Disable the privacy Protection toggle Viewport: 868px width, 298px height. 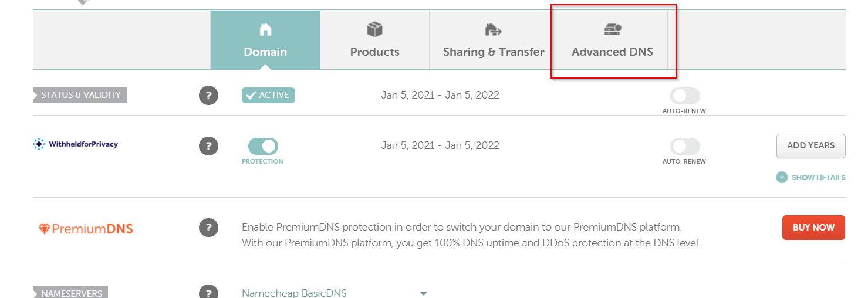point(263,146)
